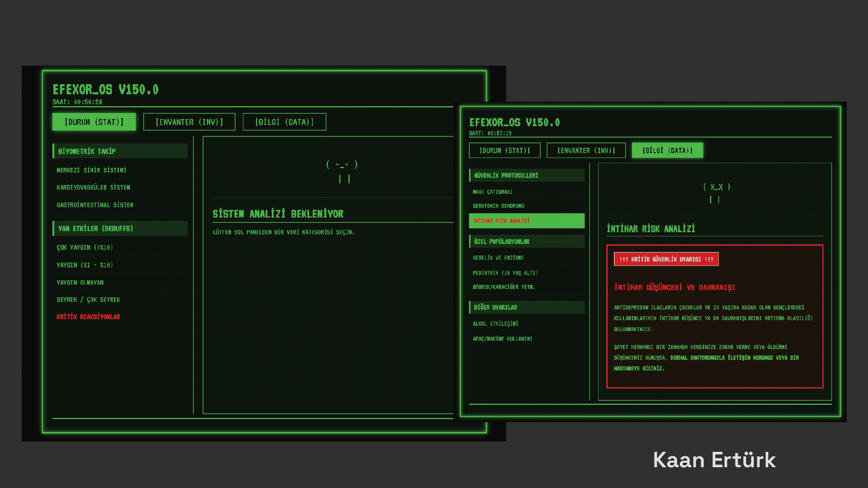Click Sistem Analizi Bekleniyor heading
Screen dimensions: 868x488
click(x=278, y=214)
